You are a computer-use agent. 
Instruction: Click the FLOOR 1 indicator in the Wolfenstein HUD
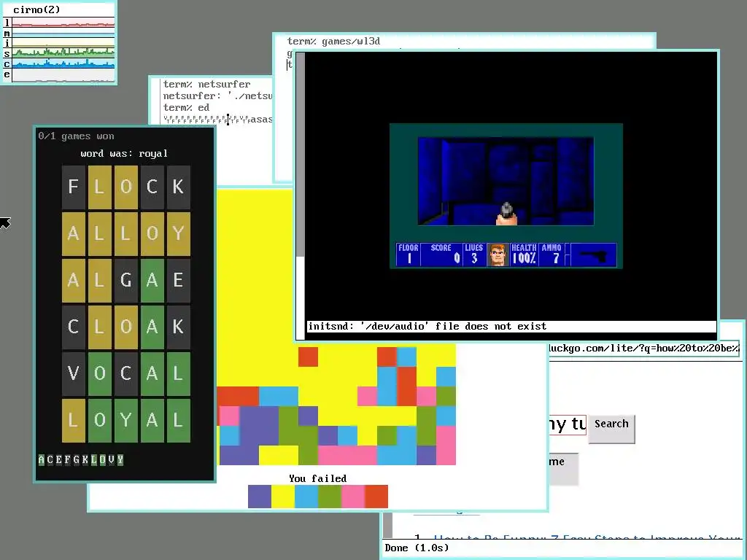pos(409,254)
